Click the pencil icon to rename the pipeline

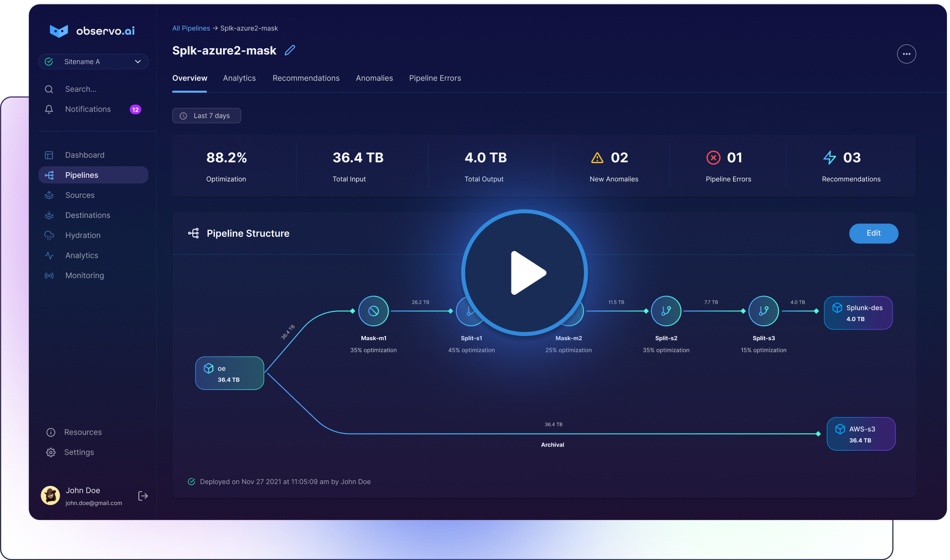click(x=289, y=50)
